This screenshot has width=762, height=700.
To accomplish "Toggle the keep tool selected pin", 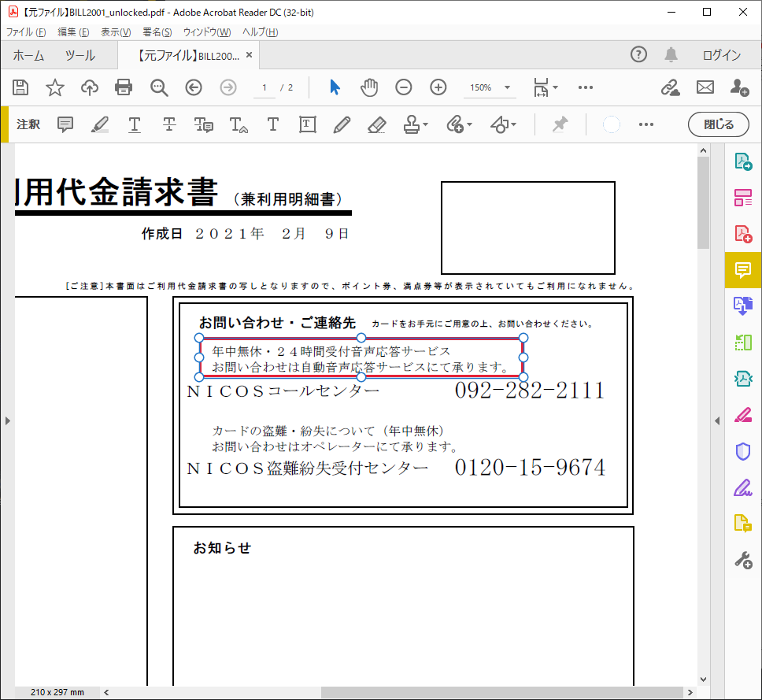I will click(560, 124).
